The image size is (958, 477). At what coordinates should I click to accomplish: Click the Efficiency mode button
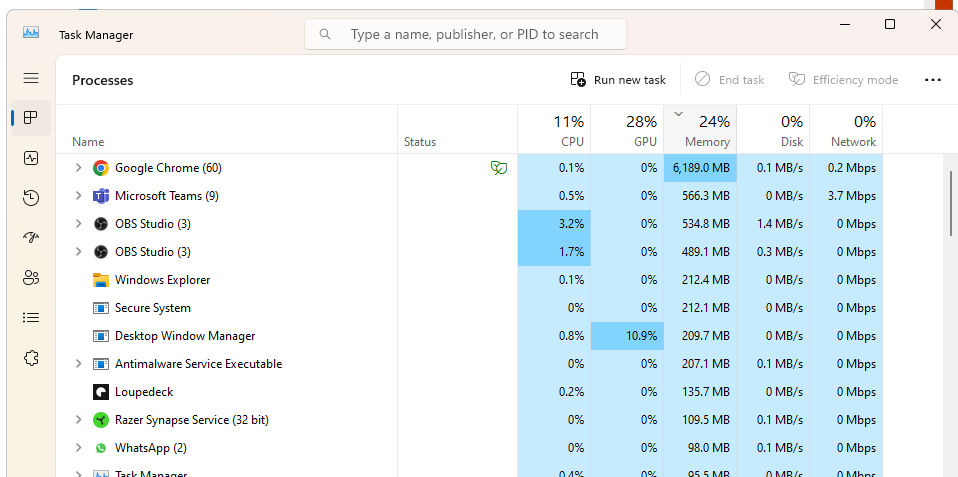(843, 80)
